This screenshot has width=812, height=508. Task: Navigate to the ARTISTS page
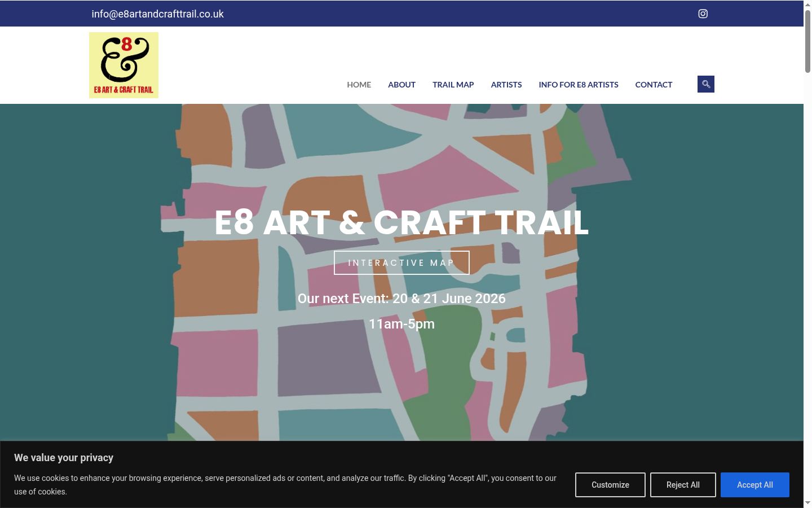[x=506, y=85]
